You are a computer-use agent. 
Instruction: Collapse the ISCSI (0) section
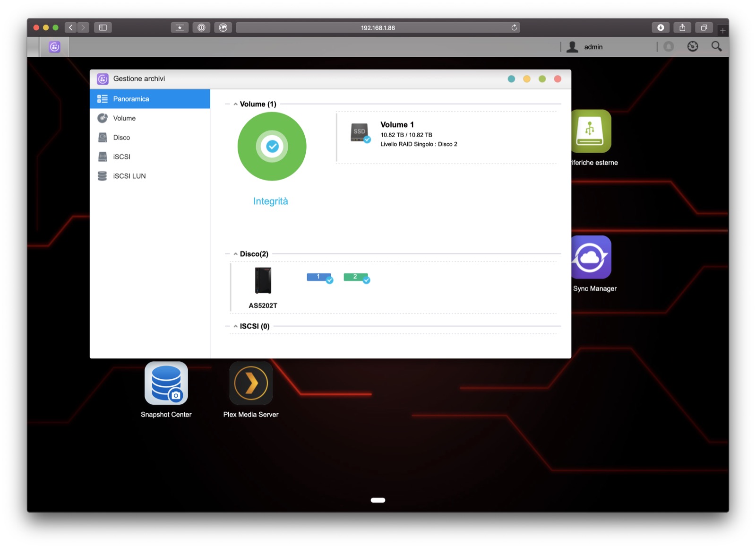[235, 326]
